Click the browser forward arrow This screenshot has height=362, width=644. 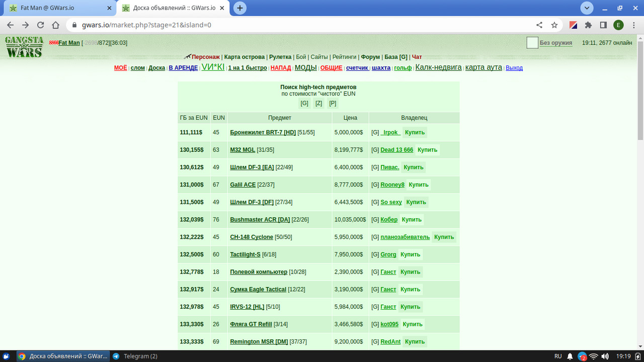25,25
